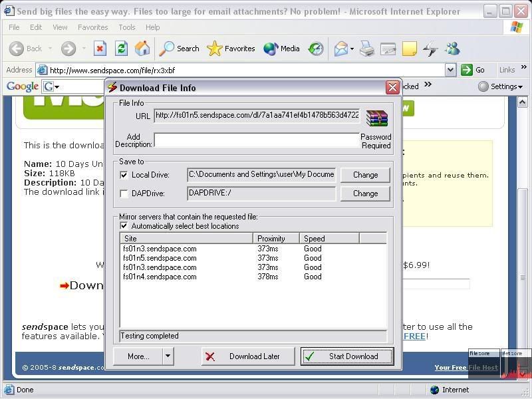Toggle Automatically select best locations

(124, 226)
